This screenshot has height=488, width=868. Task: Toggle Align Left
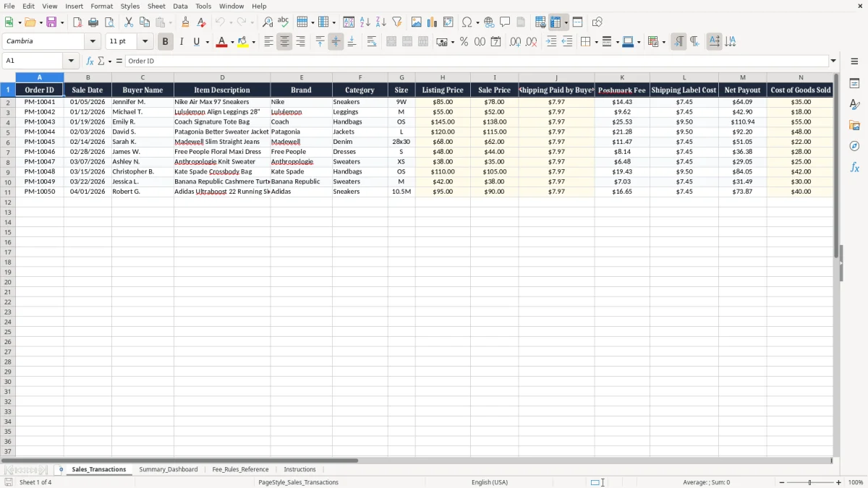point(268,42)
